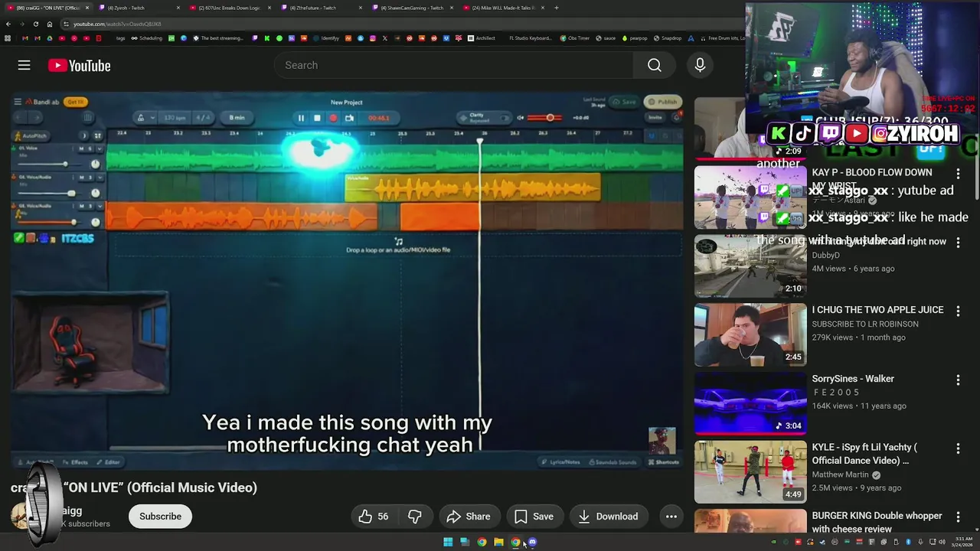Open the Lyrics/Notes panel
This screenshot has height=551, width=980.
[x=560, y=462]
